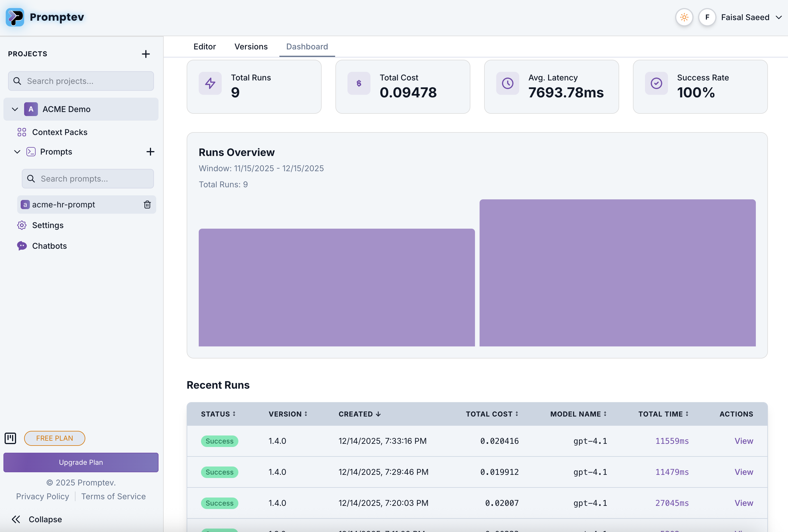788x532 pixels.
Task: Delete acme-hr-prompt with trash icon
Action: point(147,205)
